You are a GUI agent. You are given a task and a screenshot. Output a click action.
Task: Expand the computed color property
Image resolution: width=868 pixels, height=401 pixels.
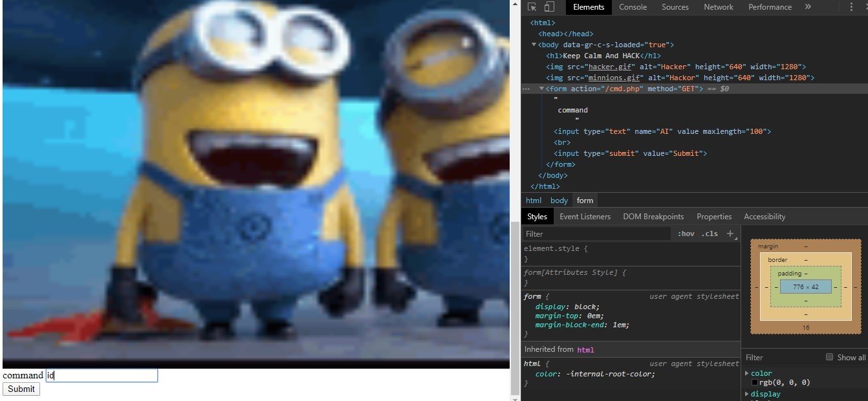[747, 373]
